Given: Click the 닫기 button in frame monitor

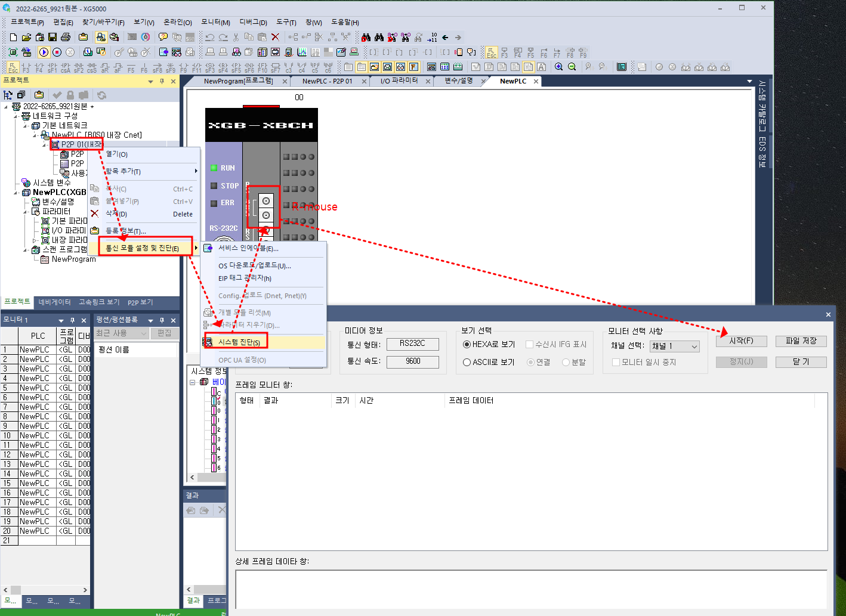Looking at the screenshot, I should 801,361.
